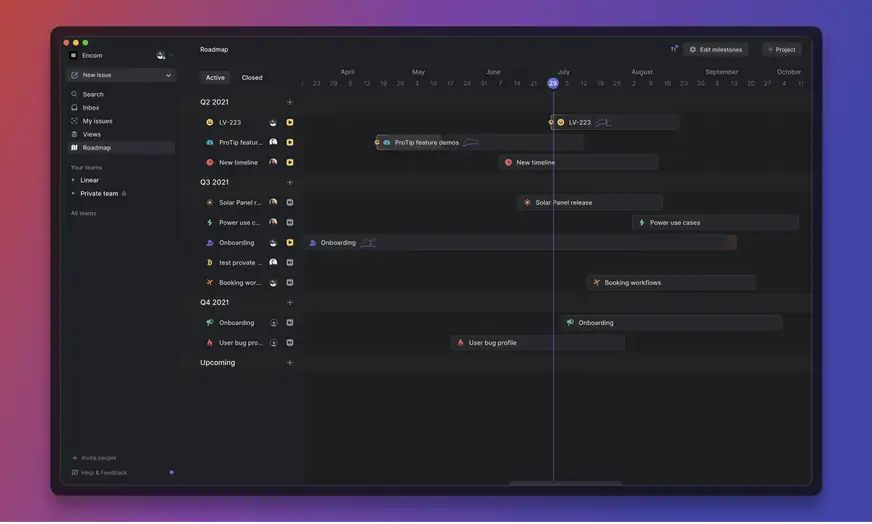Select Power use cases timeline bar
The width and height of the screenshot is (872, 524).
(715, 223)
